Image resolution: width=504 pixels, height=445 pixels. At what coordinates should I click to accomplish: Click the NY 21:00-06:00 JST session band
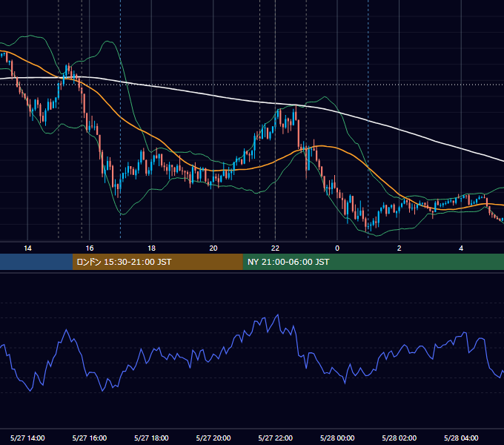(x=373, y=262)
